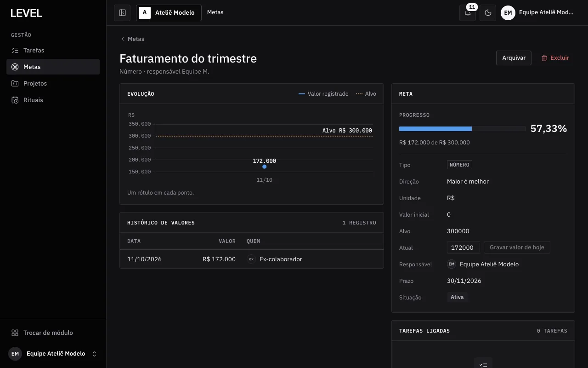Click the Equipe Ateliê Modelo responsible name
The height and width of the screenshot is (368, 588).
tap(489, 264)
